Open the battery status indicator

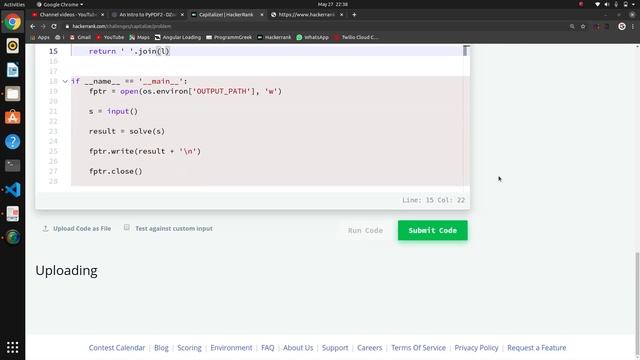tap(625, 4)
